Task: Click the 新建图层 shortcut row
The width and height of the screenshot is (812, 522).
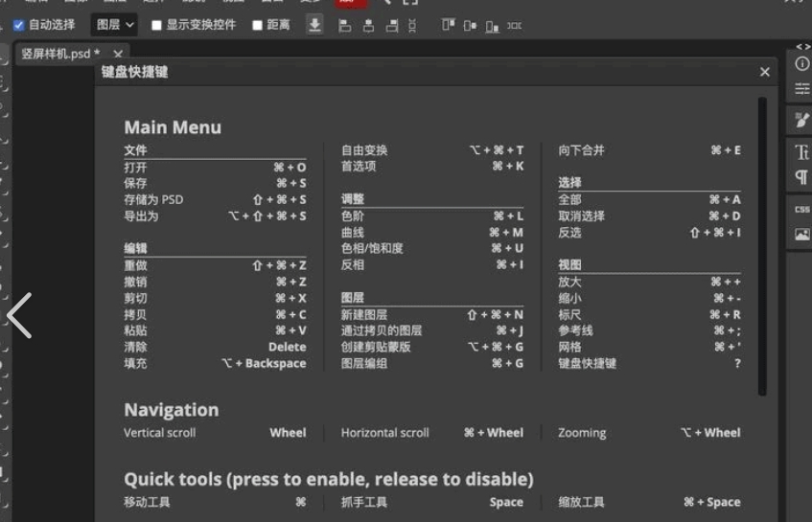Action: pos(432,314)
